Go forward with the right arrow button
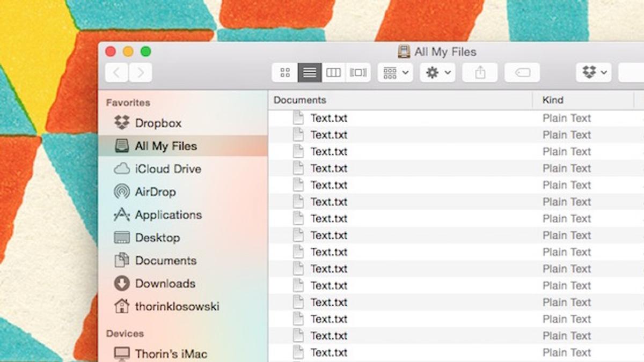The height and width of the screenshot is (362, 644). [x=141, y=72]
